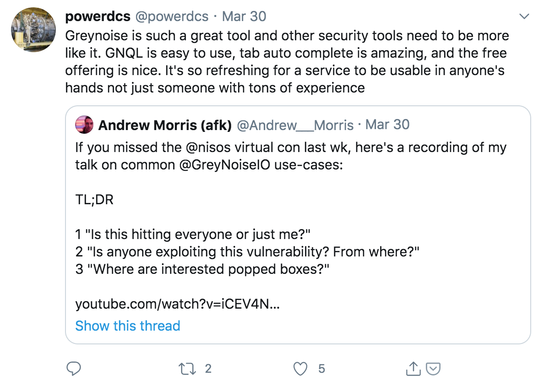View the like count of 5

(x=321, y=369)
